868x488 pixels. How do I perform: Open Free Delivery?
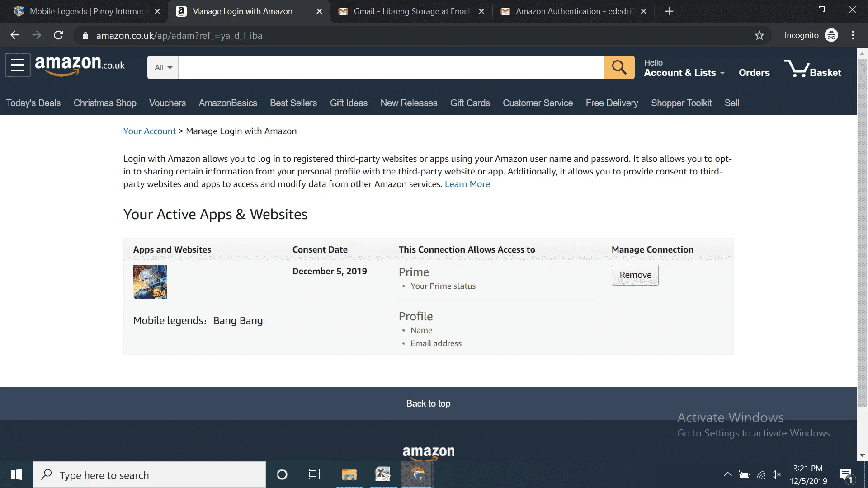point(612,103)
